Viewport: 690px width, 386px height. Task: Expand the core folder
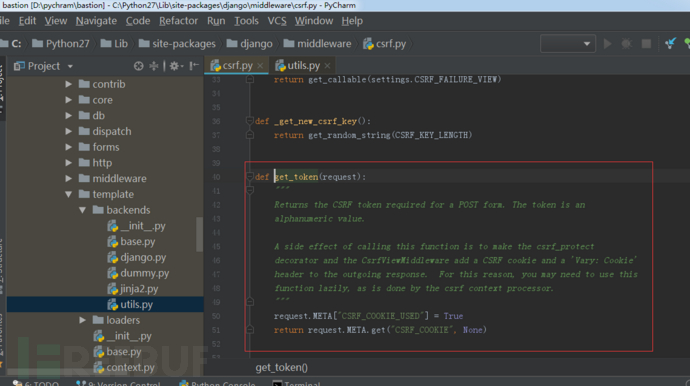pos(69,100)
